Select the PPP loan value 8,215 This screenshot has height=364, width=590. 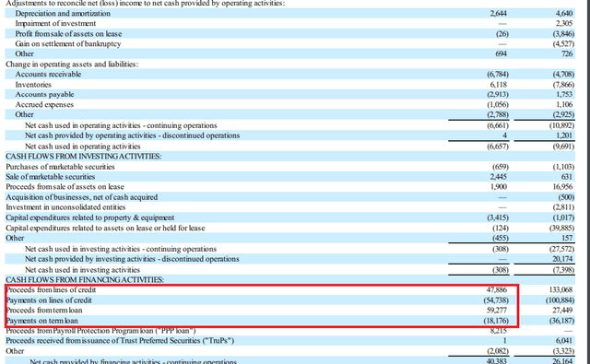(x=498, y=331)
